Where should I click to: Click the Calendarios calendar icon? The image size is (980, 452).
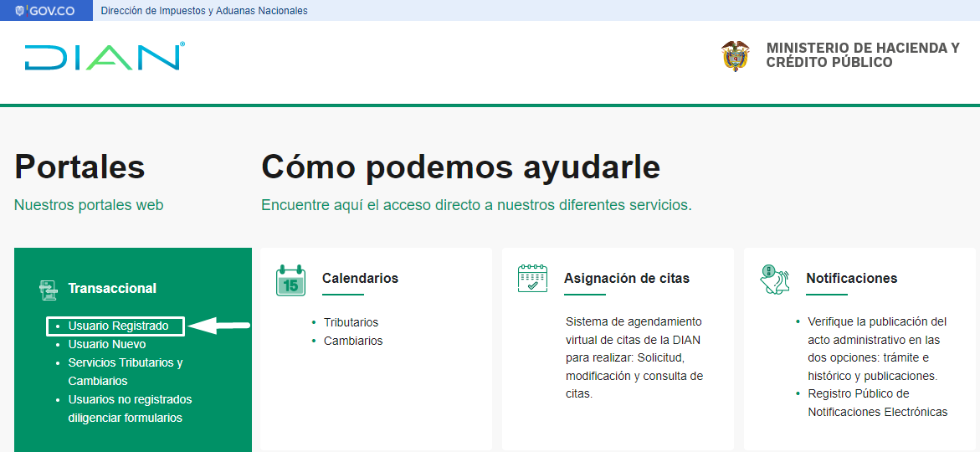290,280
